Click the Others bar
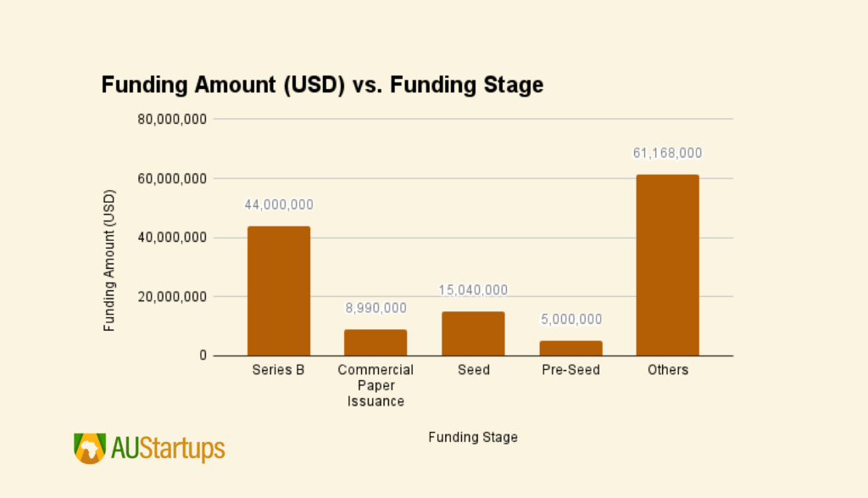Screen dimensions: 868x498 point(668,266)
